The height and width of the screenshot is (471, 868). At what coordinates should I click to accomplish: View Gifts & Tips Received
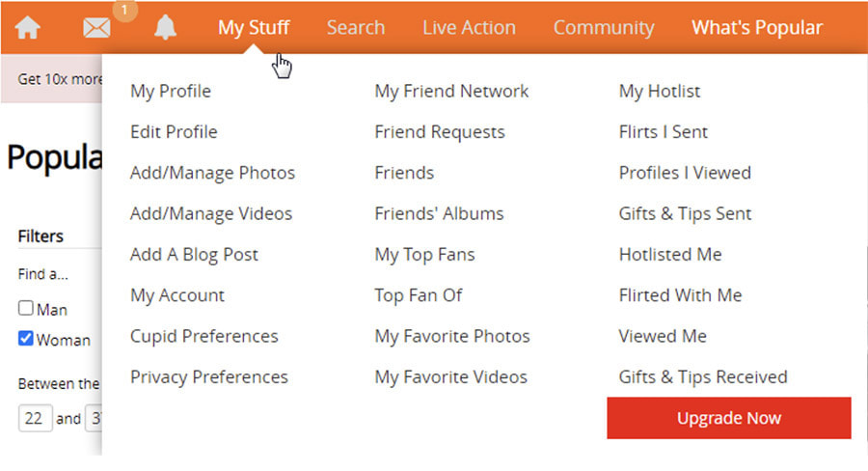(x=703, y=376)
